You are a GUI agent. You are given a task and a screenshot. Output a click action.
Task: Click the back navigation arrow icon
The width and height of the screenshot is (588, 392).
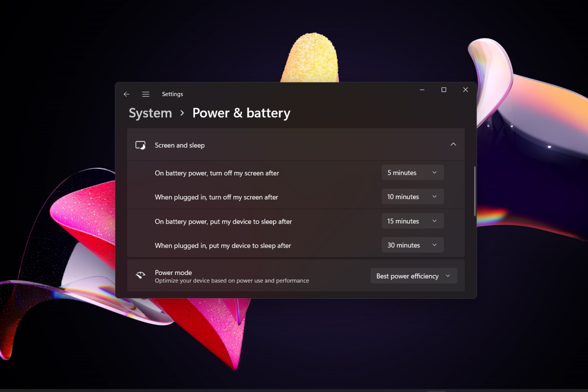pyautogui.click(x=126, y=94)
